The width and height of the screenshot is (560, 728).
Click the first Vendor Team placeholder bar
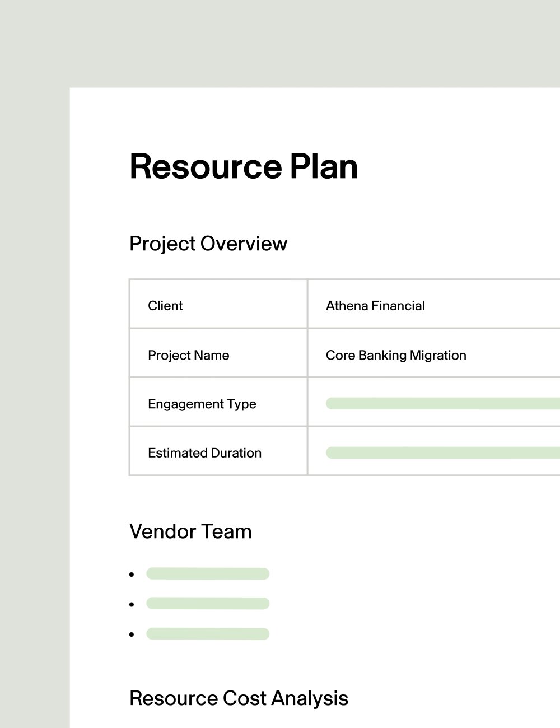click(x=208, y=573)
